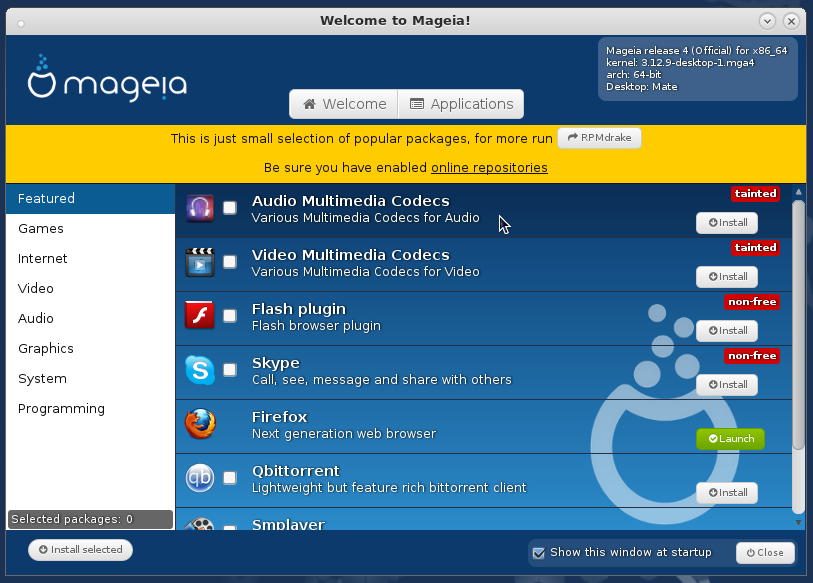
Task: Close the Welcome to Mageia window
Action: [791, 21]
